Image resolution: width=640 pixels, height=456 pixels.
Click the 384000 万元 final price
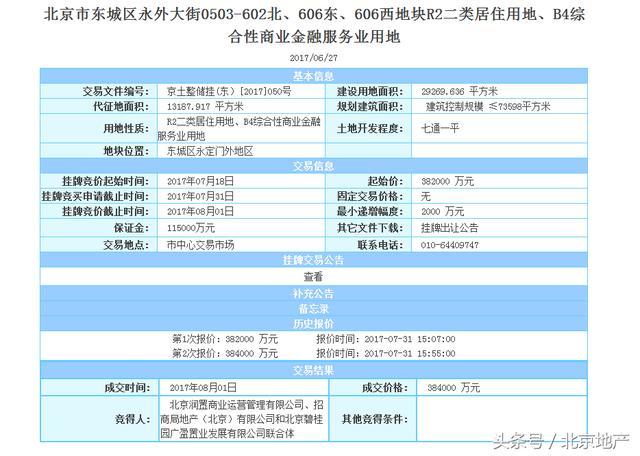pos(453,387)
